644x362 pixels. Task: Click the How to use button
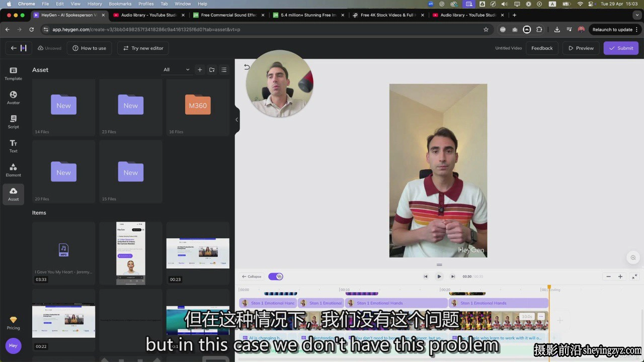coord(90,48)
